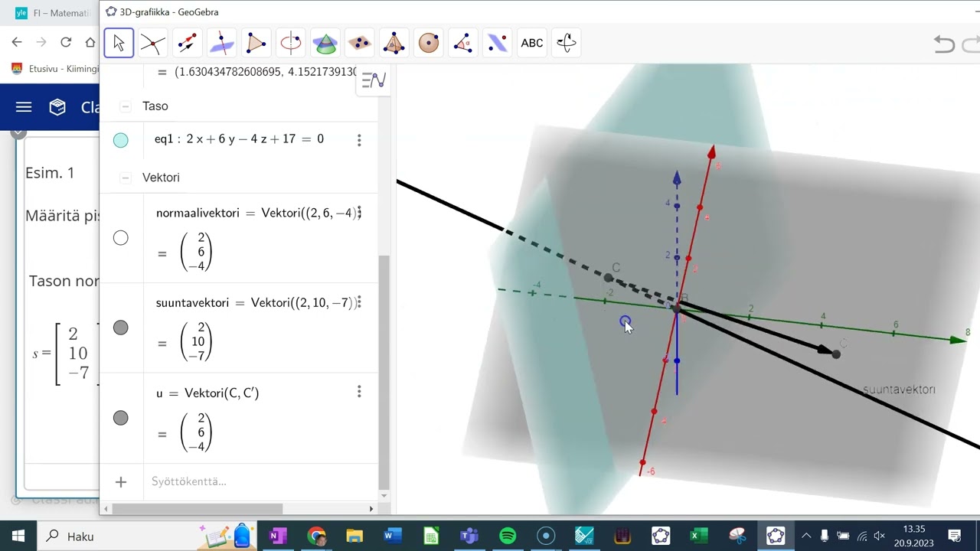The width and height of the screenshot is (980, 551).
Task: Reload the browser page
Action: click(x=66, y=42)
